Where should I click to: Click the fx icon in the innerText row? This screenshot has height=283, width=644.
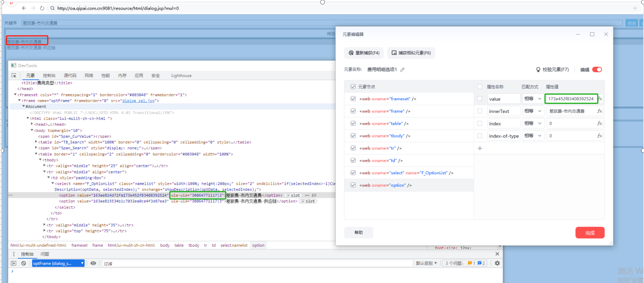[599, 111]
